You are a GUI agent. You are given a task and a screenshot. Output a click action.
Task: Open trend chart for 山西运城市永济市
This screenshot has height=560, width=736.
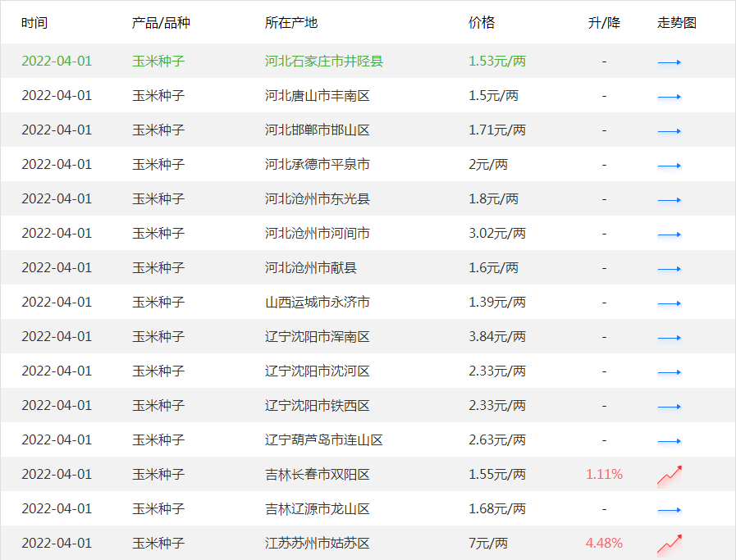[670, 302]
